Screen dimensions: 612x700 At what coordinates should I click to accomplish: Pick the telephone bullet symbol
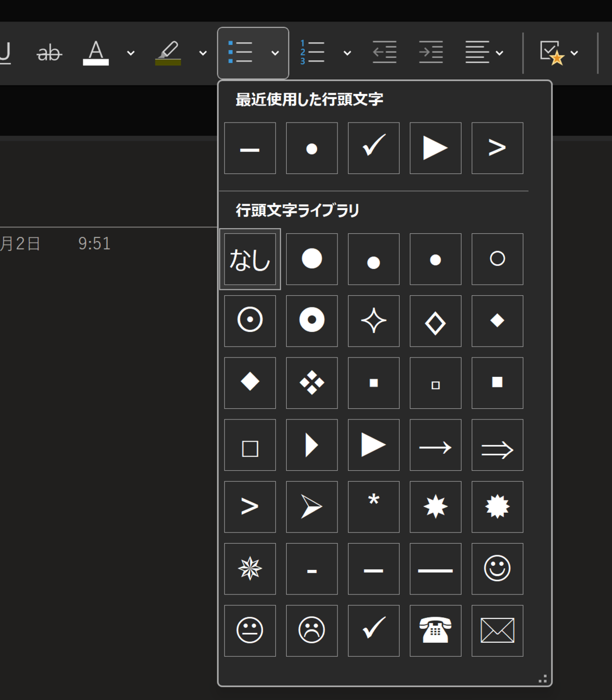(x=435, y=630)
